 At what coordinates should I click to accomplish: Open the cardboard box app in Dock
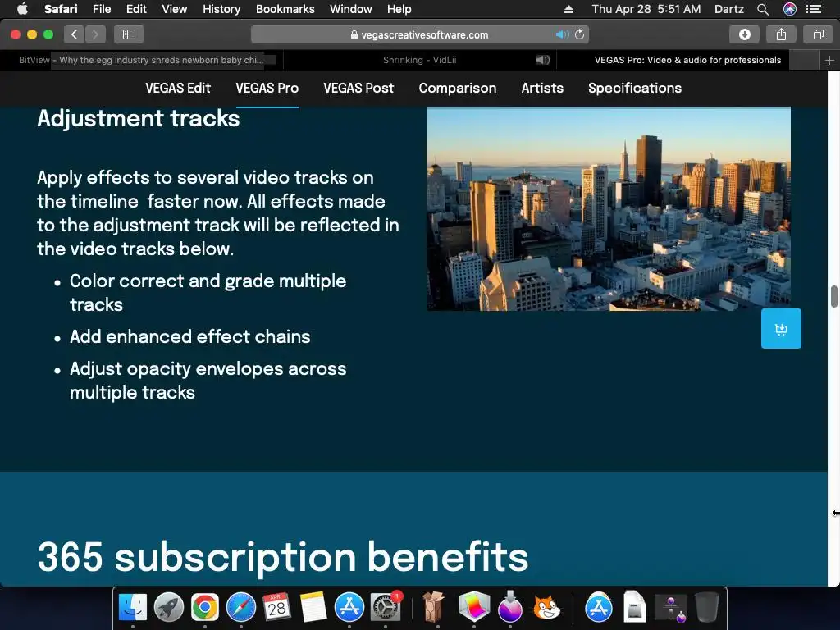click(x=433, y=607)
